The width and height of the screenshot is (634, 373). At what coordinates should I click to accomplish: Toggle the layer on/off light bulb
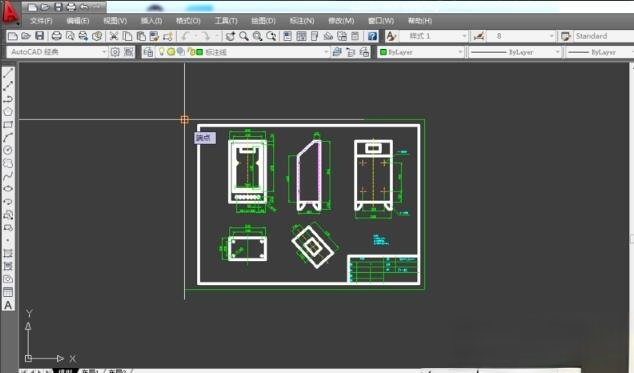click(x=162, y=52)
